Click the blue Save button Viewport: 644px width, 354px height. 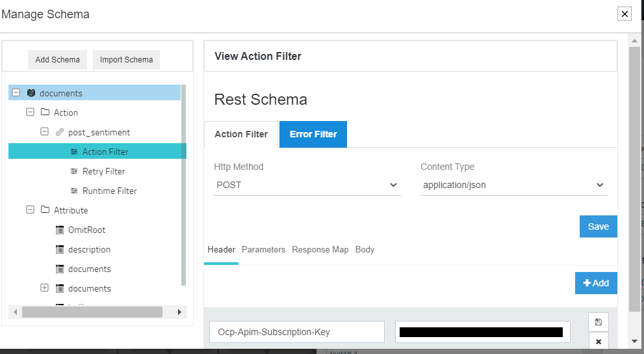tap(598, 226)
